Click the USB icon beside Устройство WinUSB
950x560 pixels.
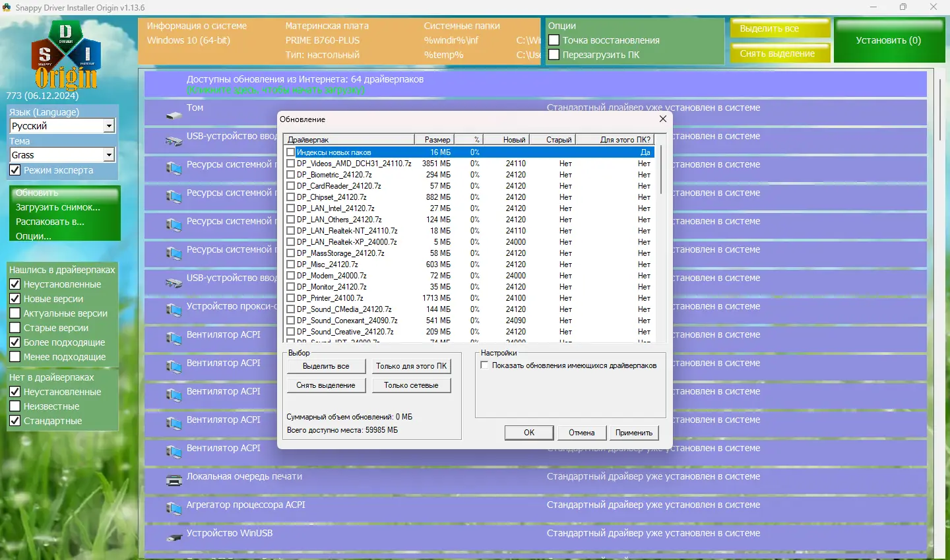[x=174, y=538]
